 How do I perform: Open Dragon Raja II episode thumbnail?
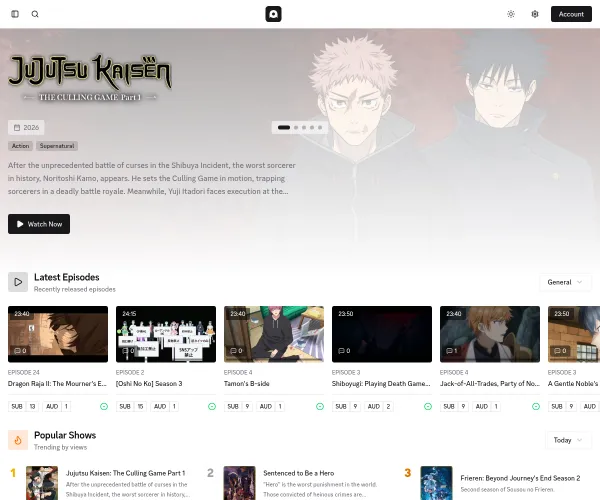58,334
